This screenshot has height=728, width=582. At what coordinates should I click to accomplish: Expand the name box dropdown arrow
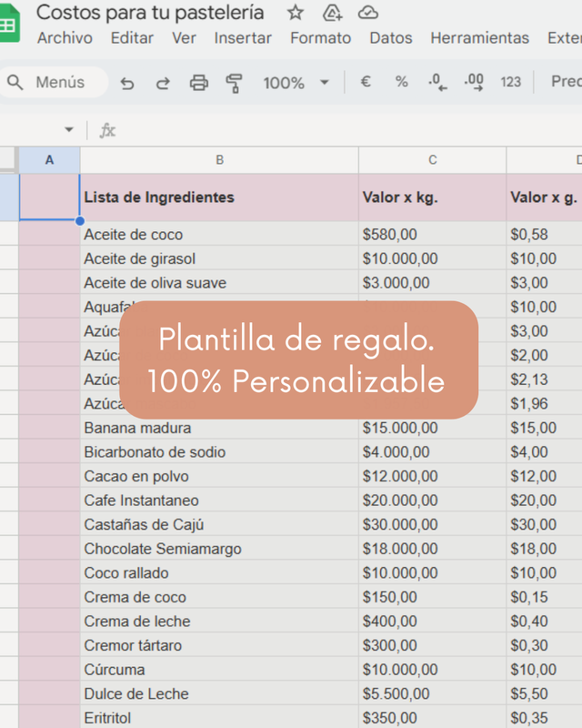69,130
